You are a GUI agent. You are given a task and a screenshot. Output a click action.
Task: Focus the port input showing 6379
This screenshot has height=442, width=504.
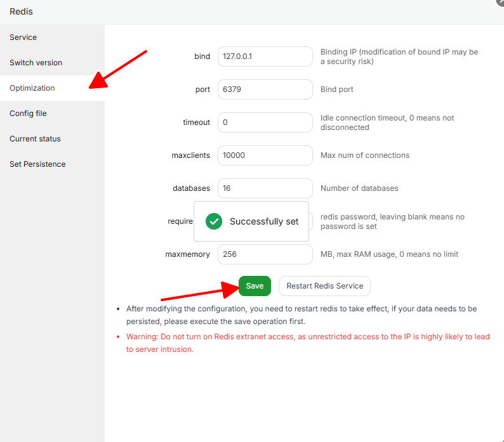(265, 89)
